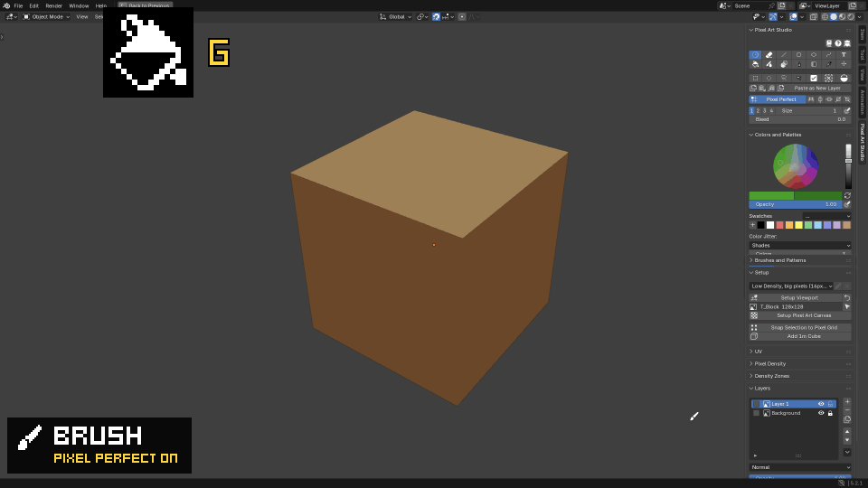
Task: Toggle Layer 1 visibility eye
Action: (821, 404)
